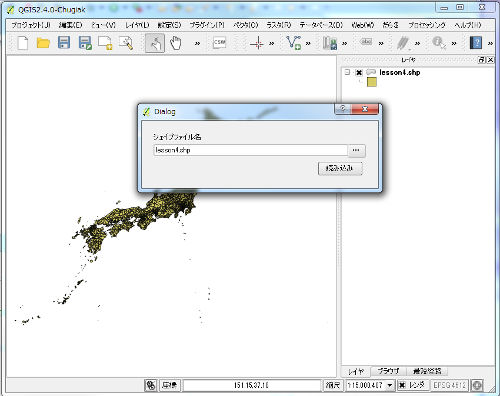
Task: Click the database layer toolbar icon
Action: [x=330, y=43]
